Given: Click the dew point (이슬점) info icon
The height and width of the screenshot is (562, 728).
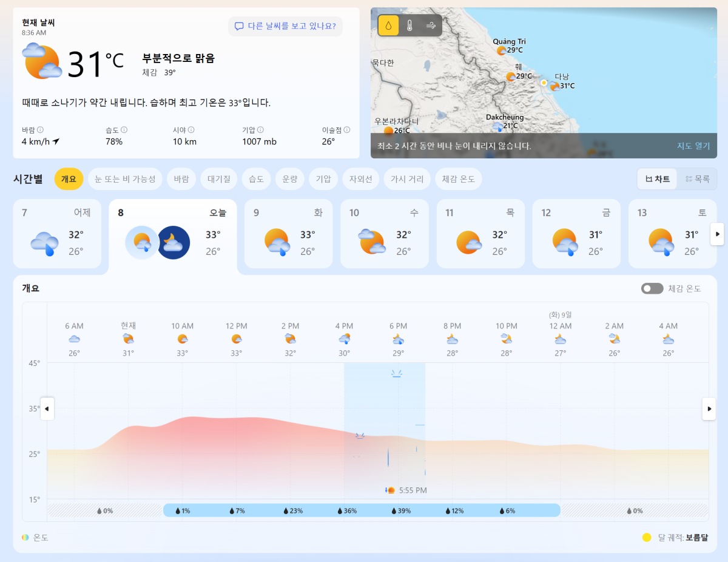Looking at the screenshot, I should coord(347,130).
